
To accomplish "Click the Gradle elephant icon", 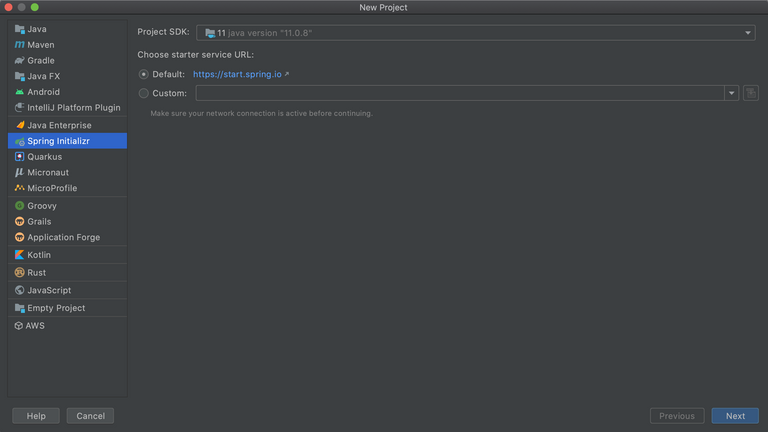I will pyautogui.click(x=20, y=60).
